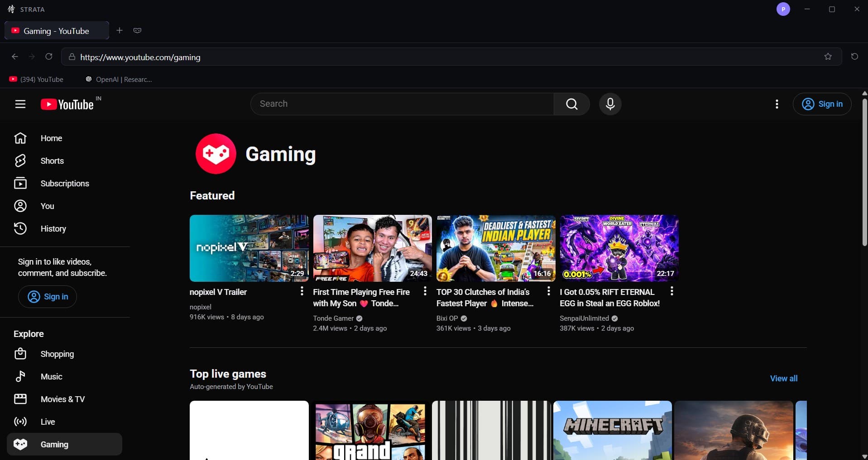Open Subscriptions in the sidebar
868x460 pixels.
tap(65, 183)
